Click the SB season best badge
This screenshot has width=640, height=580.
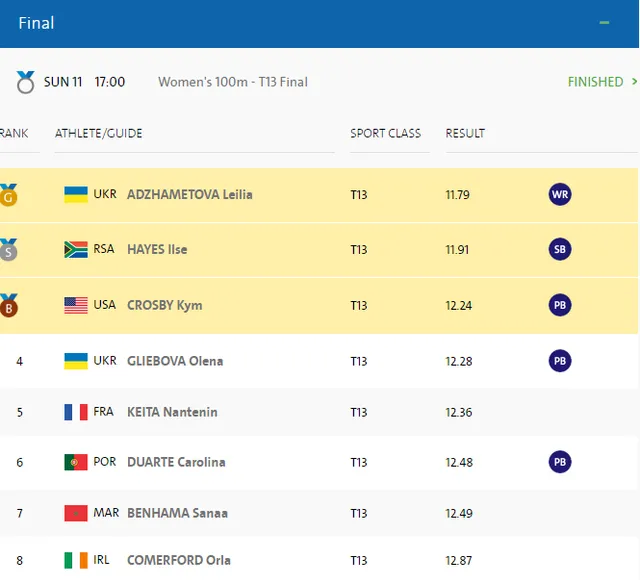(x=560, y=249)
